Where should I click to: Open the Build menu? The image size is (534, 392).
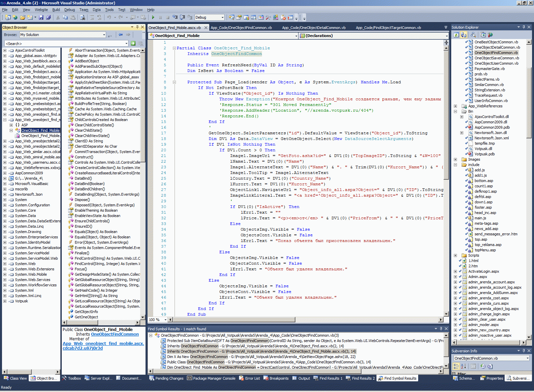[56, 10]
